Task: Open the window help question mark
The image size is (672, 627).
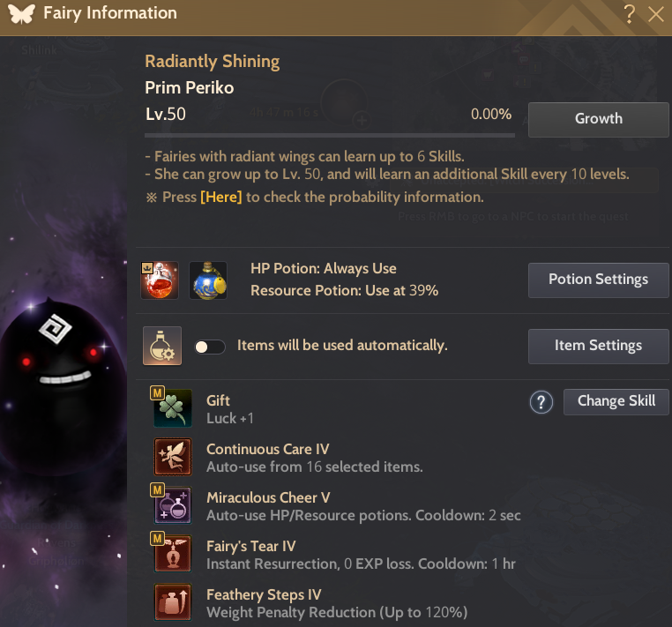Action: [629, 14]
